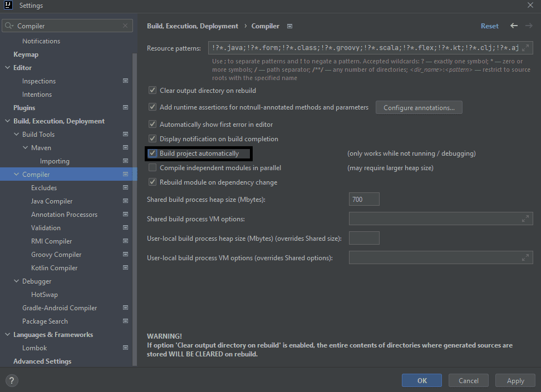The image size is (541, 392).
Task: Collapse Build, Execution, Deployment node
Action: 8,121
